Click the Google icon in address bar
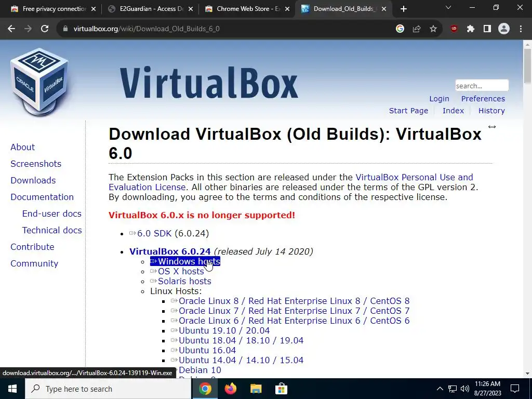Image resolution: width=532 pixels, height=399 pixels. 400,29
